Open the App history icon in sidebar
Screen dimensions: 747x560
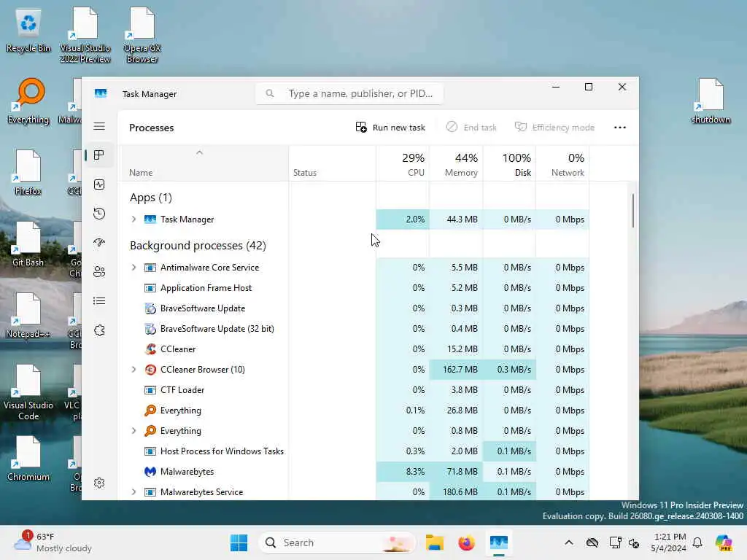click(99, 214)
